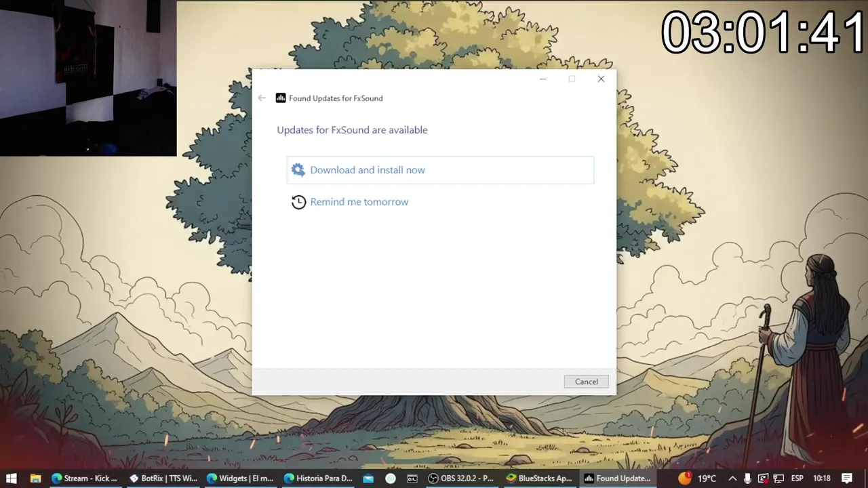Switch to Stream - Kick Edge window
The height and width of the screenshot is (488, 868).
85,479
